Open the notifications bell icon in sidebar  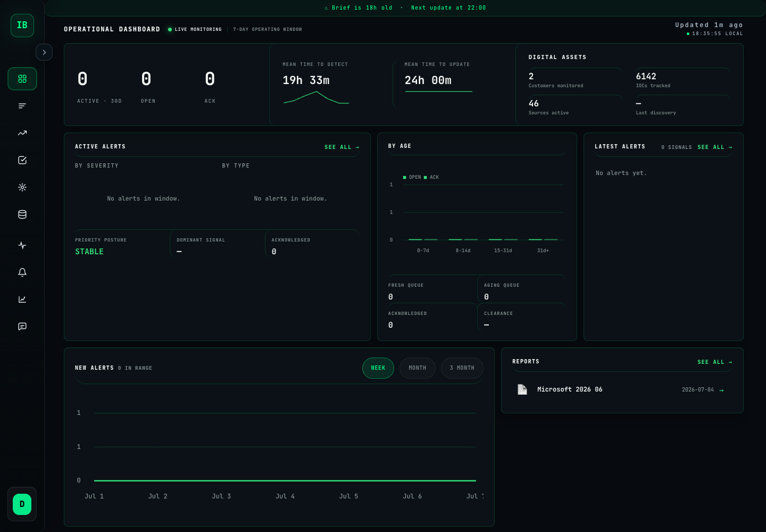tap(22, 272)
